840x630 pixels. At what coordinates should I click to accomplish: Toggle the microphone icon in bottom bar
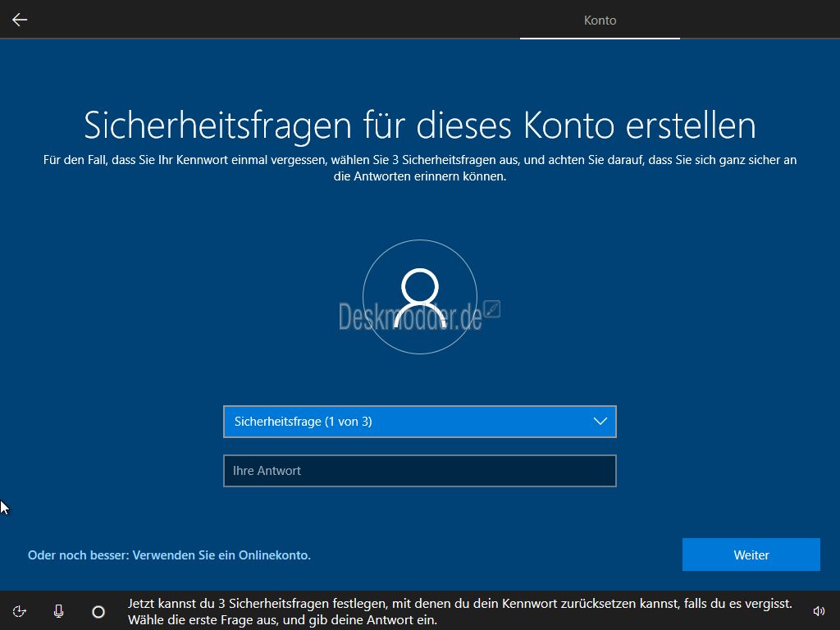tap(59, 611)
